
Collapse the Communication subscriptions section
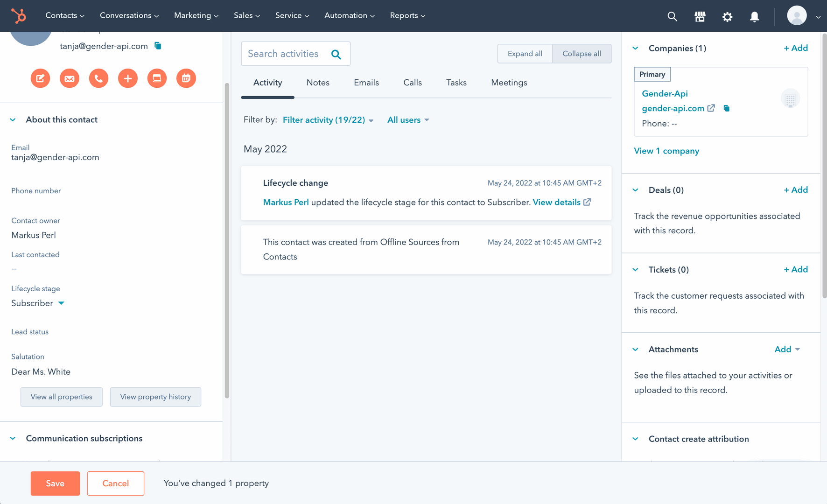tap(13, 439)
